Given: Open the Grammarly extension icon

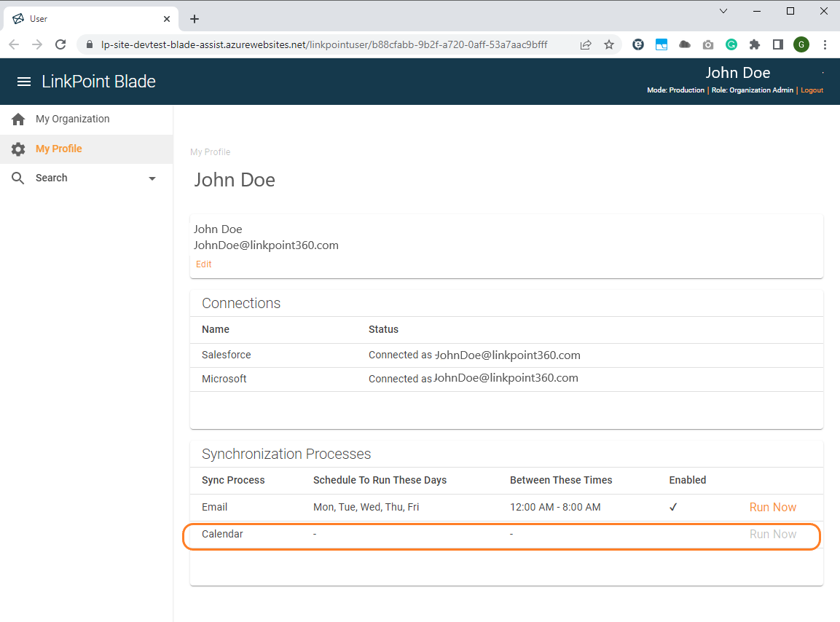Looking at the screenshot, I should 731,44.
